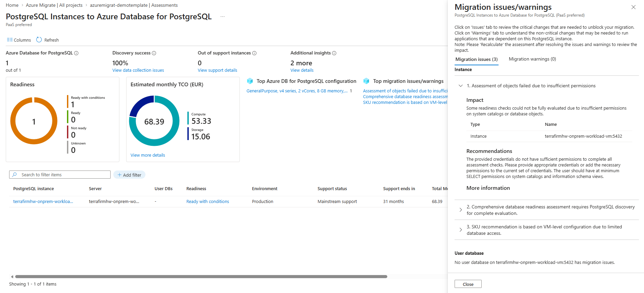This screenshot has height=293, width=644.
Task: Click the '68.39' total monthly cost cell in table
Action: click(437, 202)
